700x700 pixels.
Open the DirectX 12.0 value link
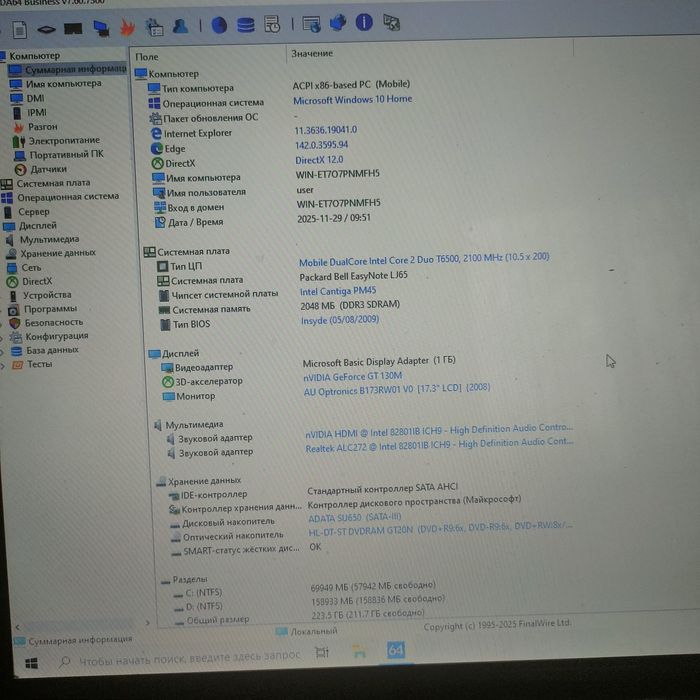point(319,160)
